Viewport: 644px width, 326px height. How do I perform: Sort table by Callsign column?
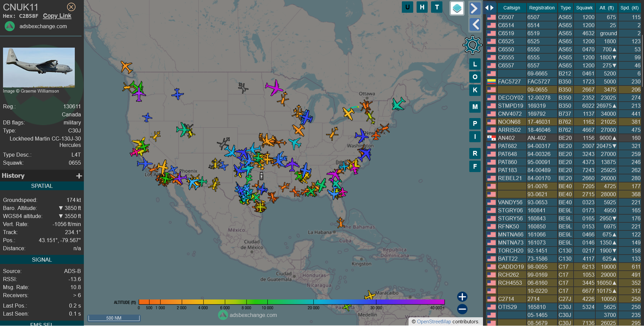pyautogui.click(x=512, y=8)
